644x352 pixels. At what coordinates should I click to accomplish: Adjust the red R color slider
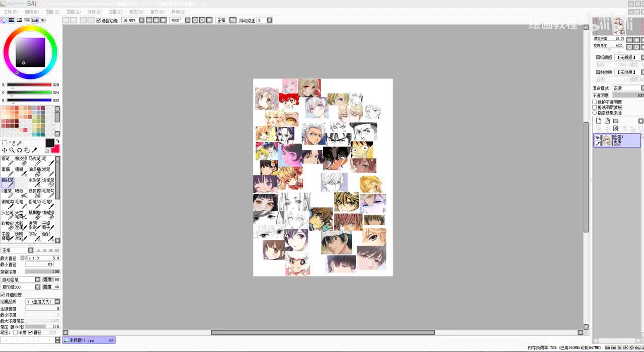(29, 85)
